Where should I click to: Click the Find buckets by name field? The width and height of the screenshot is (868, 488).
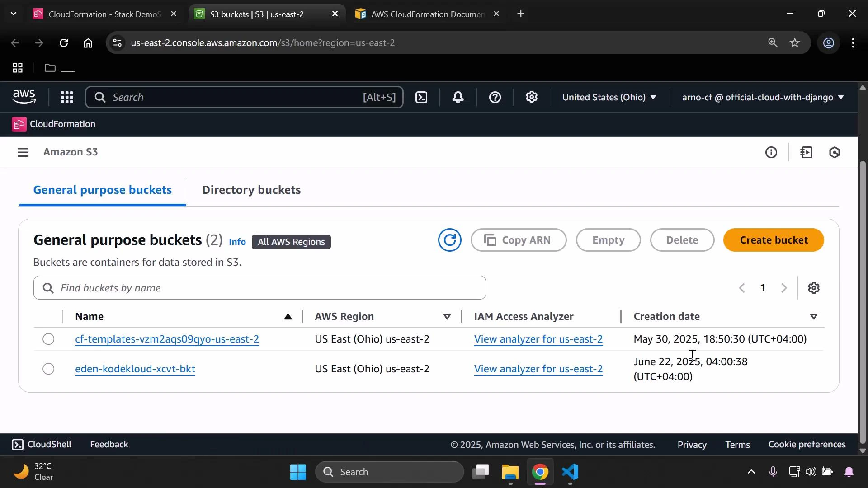click(259, 288)
